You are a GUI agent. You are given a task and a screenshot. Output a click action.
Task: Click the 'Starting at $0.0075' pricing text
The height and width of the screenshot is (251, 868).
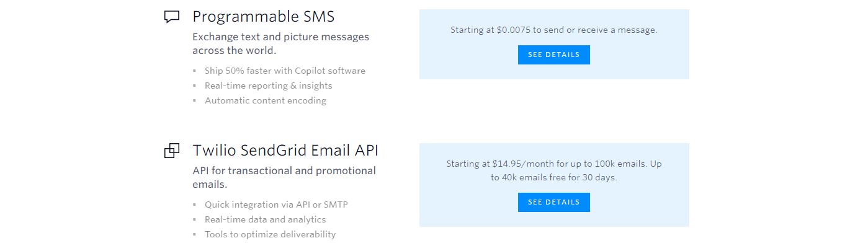point(487,30)
